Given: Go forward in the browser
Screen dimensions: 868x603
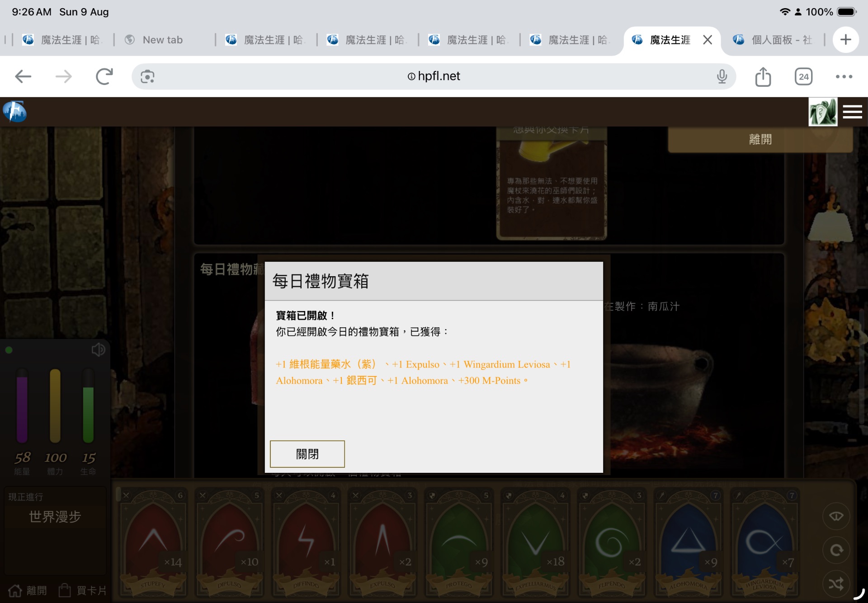Looking at the screenshot, I should pyautogui.click(x=64, y=76).
